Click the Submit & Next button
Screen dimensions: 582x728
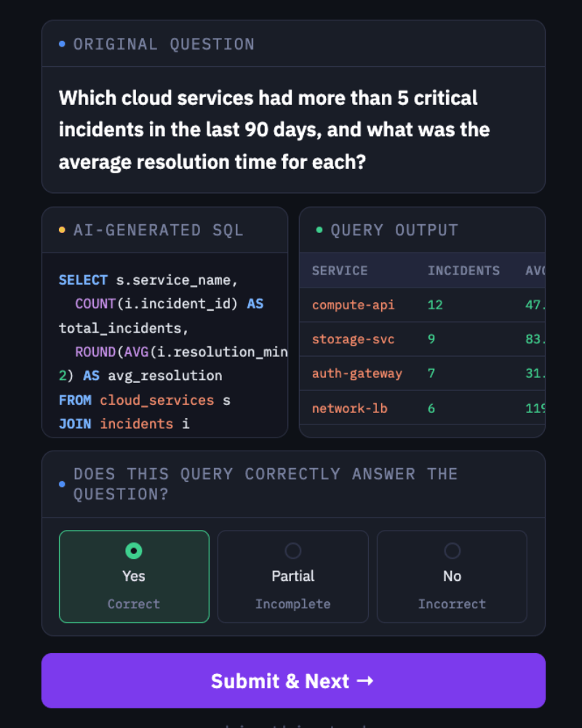pyautogui.click(x=293, y=680)
